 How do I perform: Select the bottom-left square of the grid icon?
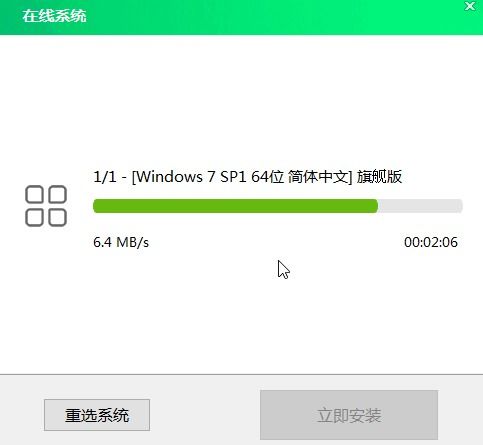[34, 218]
